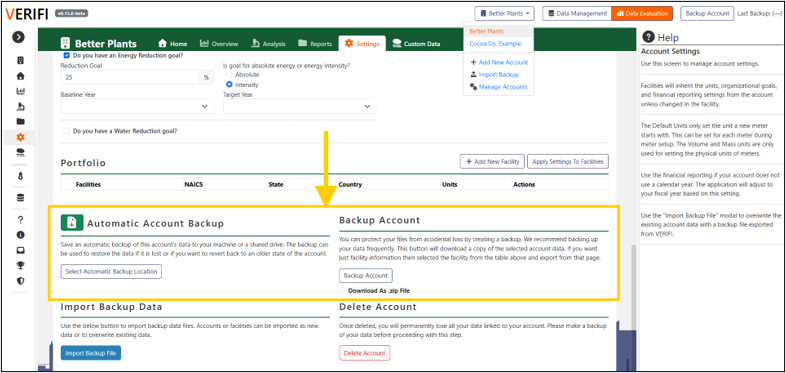Click the Country column header
This screenshot has height=373, width=786.
click(349, 184)
